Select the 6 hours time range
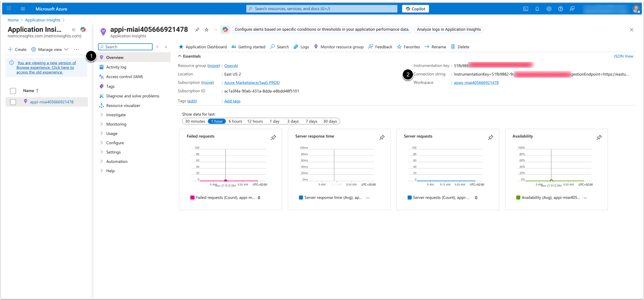The image size is (644, 300). click(x=235, y=121)
